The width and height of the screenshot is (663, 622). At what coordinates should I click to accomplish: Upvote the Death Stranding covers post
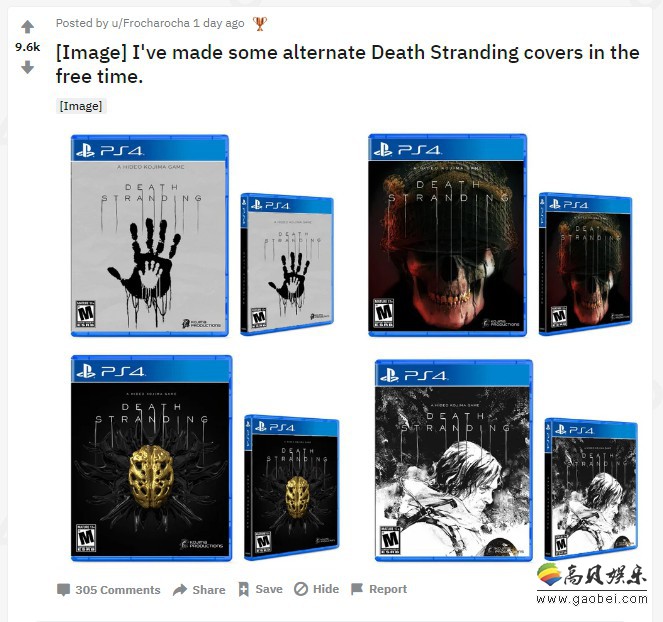pos(27,27)
